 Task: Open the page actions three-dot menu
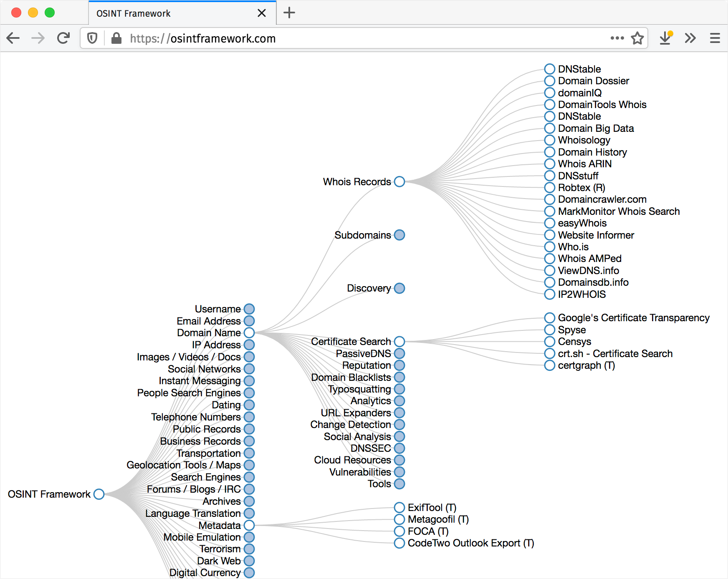click(617, 38)
